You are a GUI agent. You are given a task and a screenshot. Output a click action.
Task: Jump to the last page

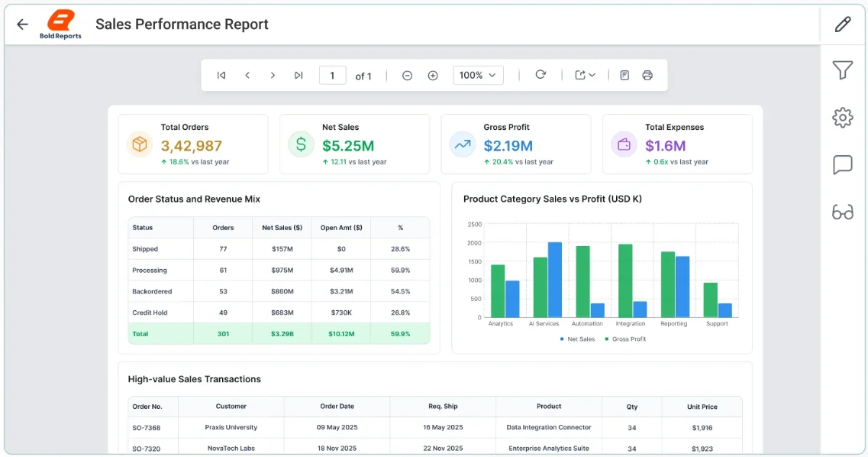pos(298,76)
